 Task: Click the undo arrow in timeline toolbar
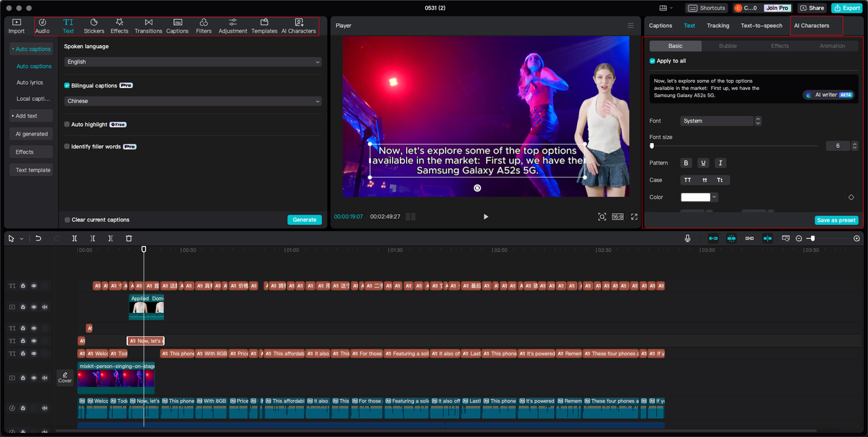39,238
